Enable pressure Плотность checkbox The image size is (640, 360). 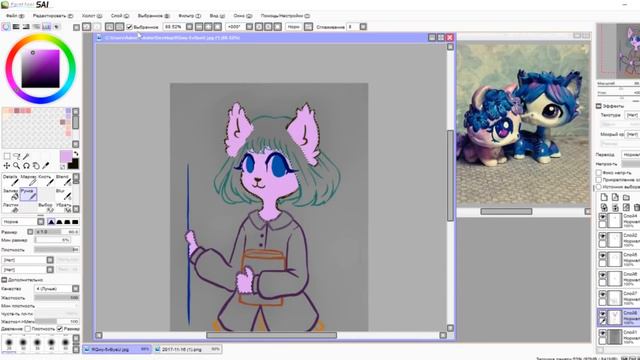[28, 329]
